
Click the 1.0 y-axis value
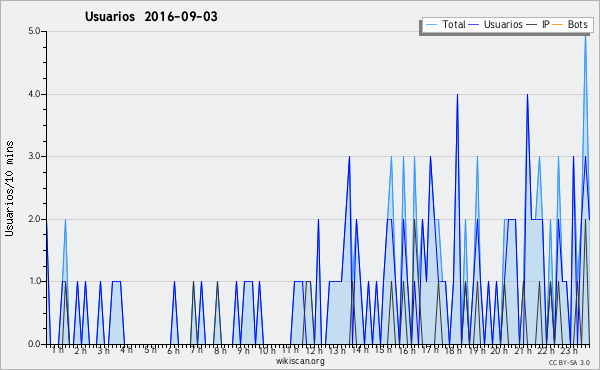pos(34,282)
